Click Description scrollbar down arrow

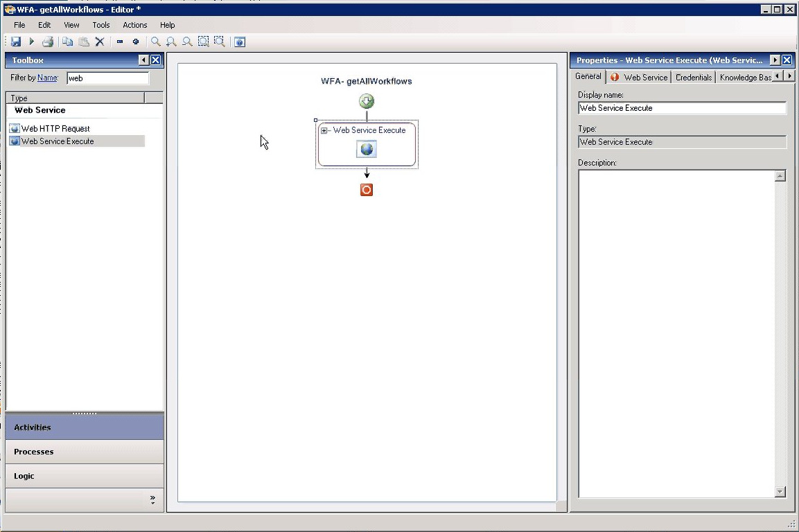click(780, 492)
